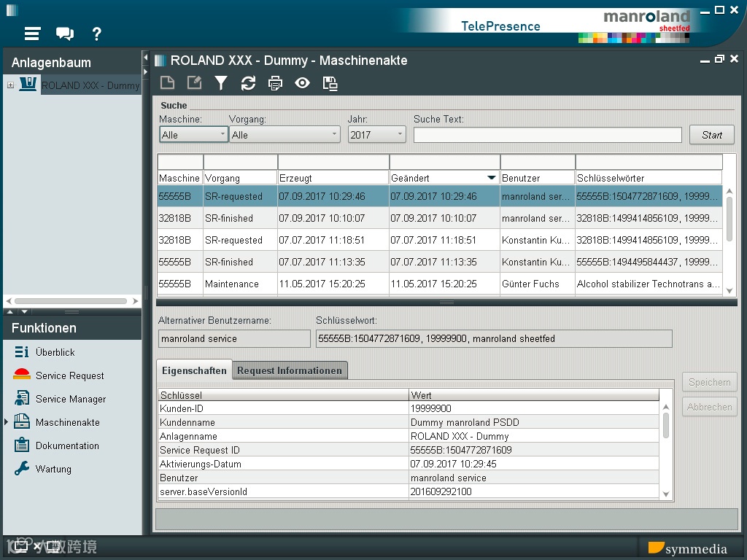Open the help question mark

[97, 34]
